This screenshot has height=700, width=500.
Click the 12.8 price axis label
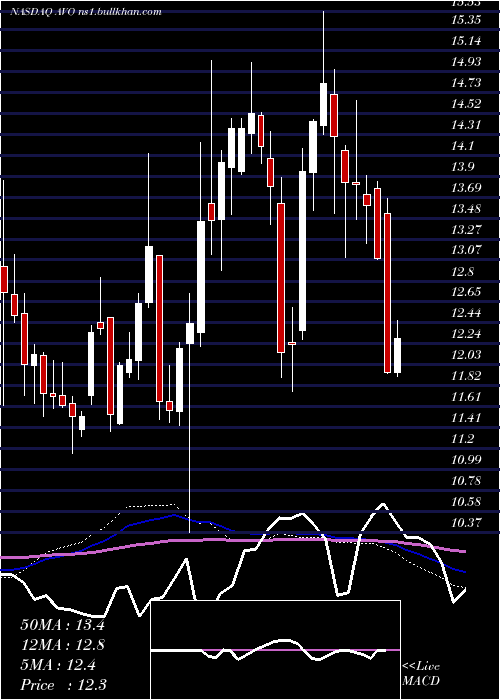click(462, 272)
